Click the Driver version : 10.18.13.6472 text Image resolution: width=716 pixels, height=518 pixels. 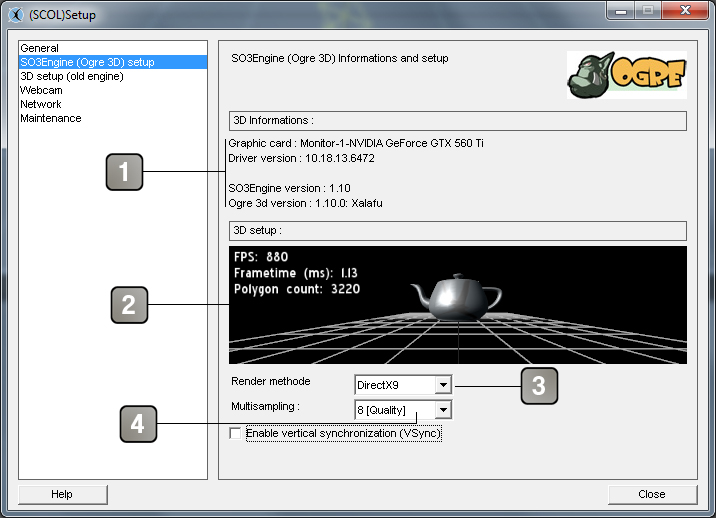coord(301,159)
